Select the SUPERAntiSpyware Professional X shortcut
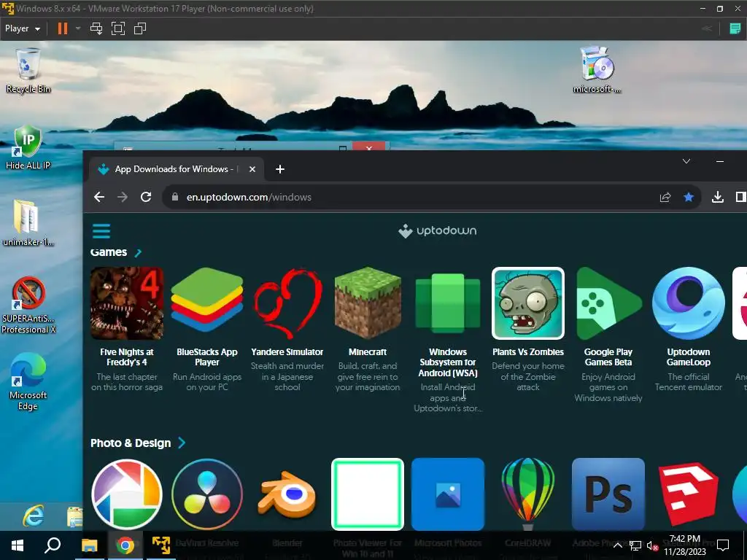This screenshot has width=747, height=560. point(28,305)
